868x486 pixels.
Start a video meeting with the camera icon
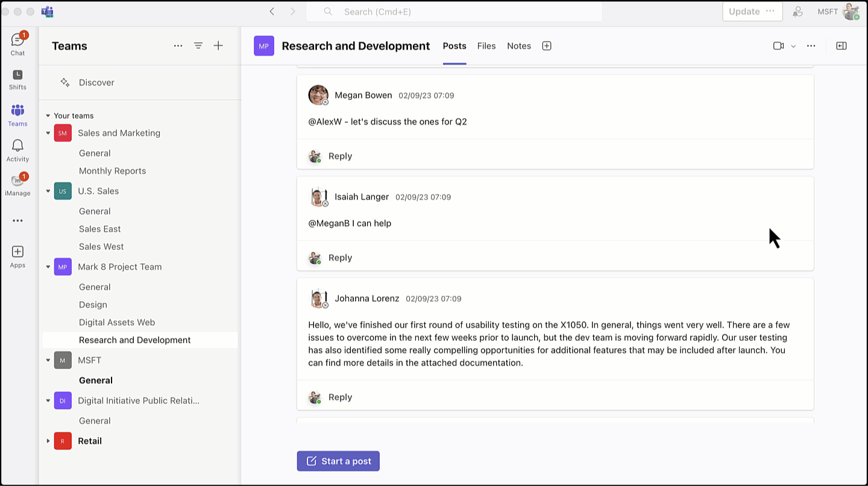[778, 45]
